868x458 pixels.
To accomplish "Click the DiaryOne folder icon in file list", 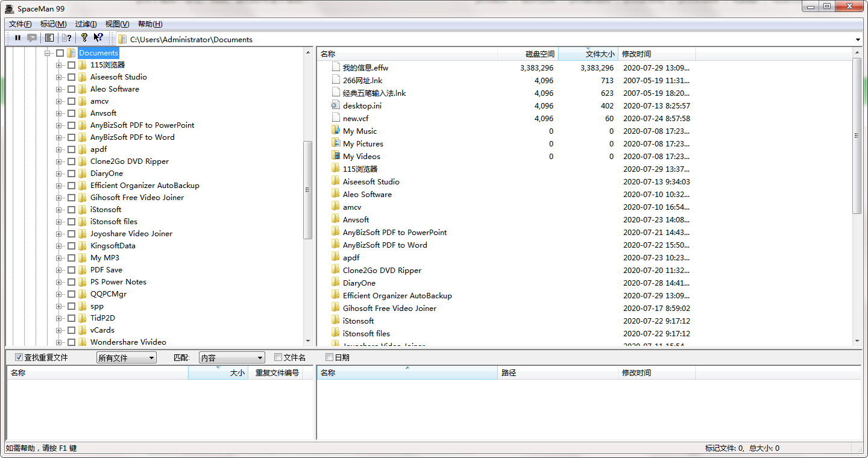I will click(x=336, y=283).
